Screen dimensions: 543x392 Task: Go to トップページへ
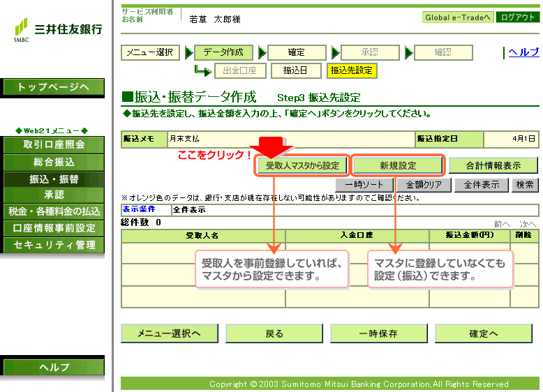[x=54, y=87]
